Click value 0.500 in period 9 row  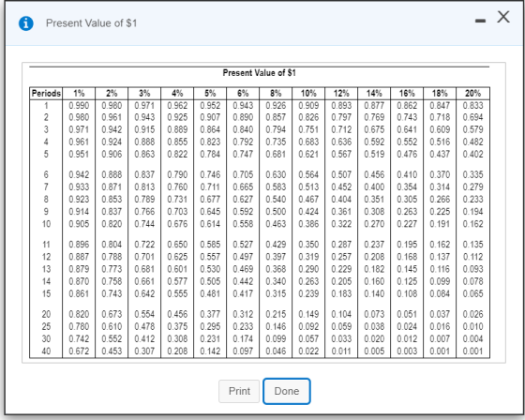coord(276,212)
